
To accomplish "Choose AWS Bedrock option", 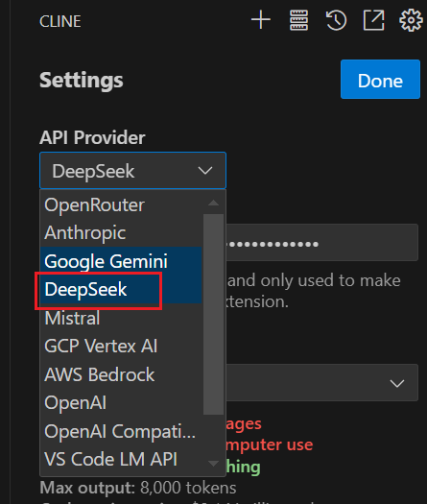I will (121, 374).
